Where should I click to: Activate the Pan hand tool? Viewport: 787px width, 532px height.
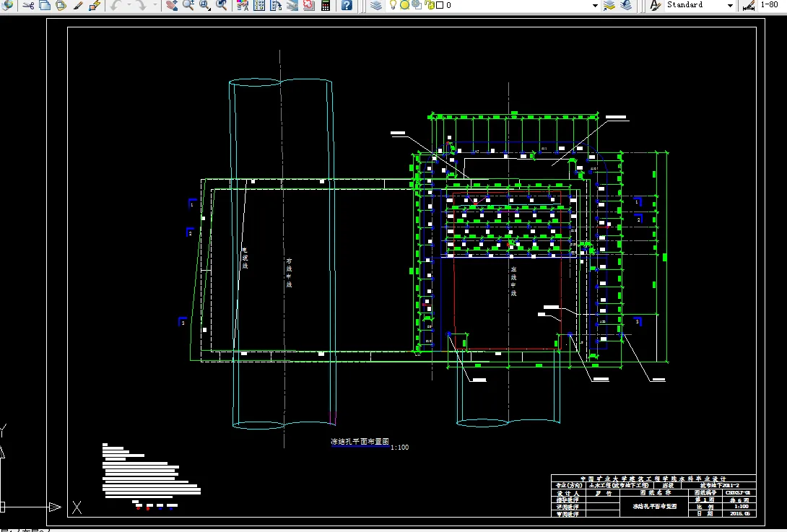click(x=172, y=5)
